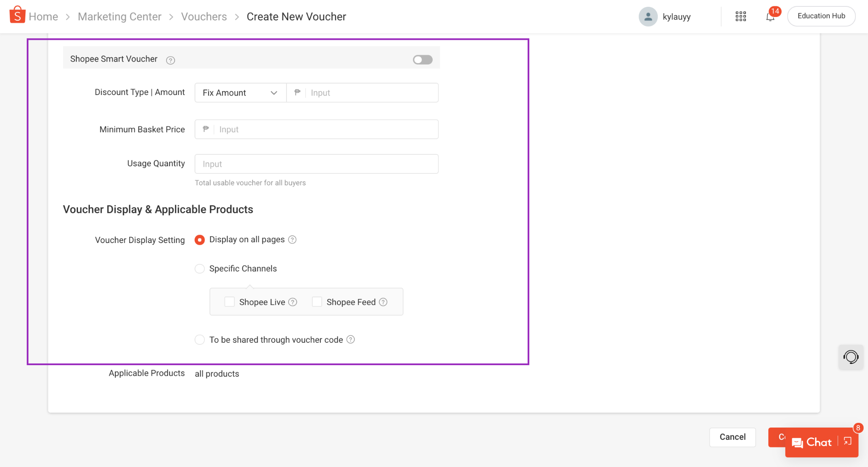Click help icon beside Shopee Smart Voucher

(170, 60)
